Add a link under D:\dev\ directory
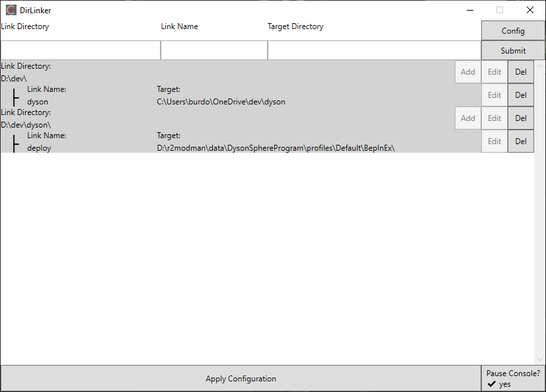 [x=467, y=71]
